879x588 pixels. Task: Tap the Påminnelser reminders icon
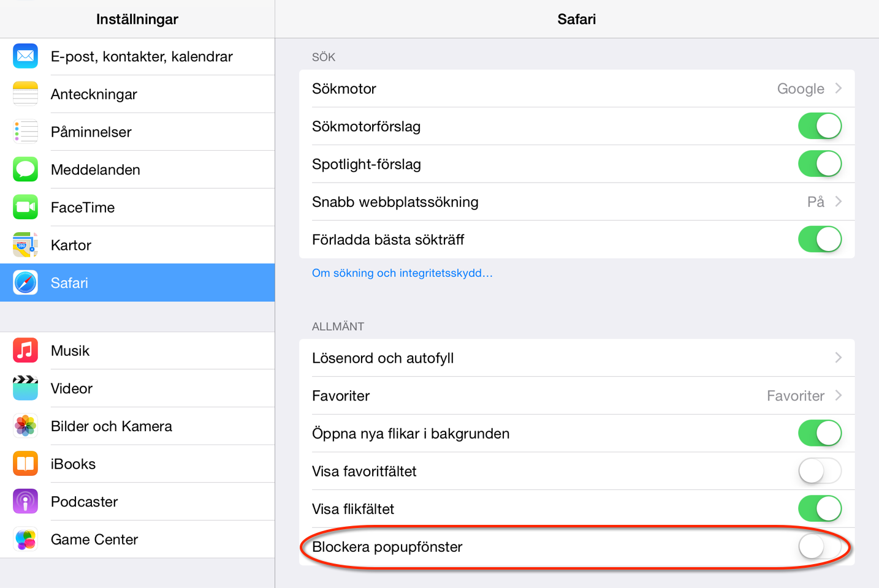point(25,132)
